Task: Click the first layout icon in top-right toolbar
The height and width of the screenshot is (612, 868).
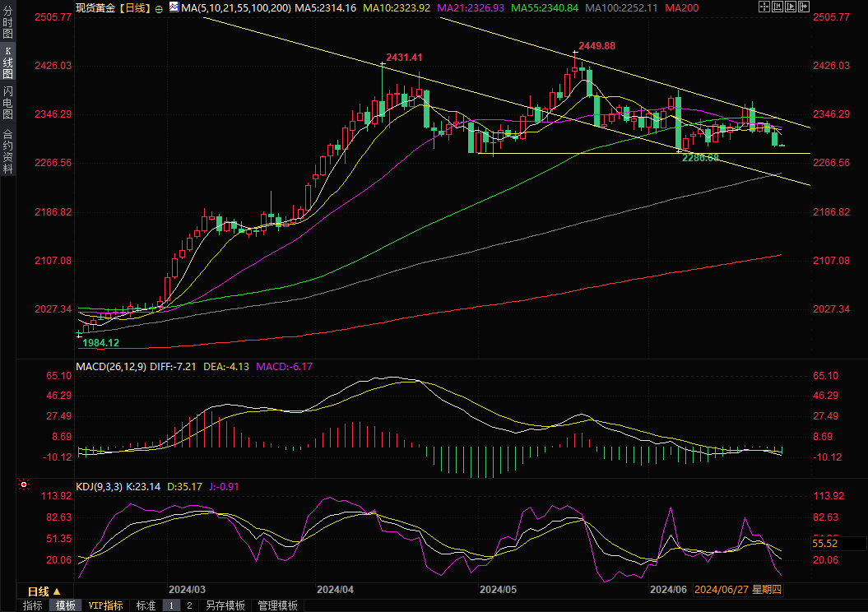Action: tap(764, 7)
